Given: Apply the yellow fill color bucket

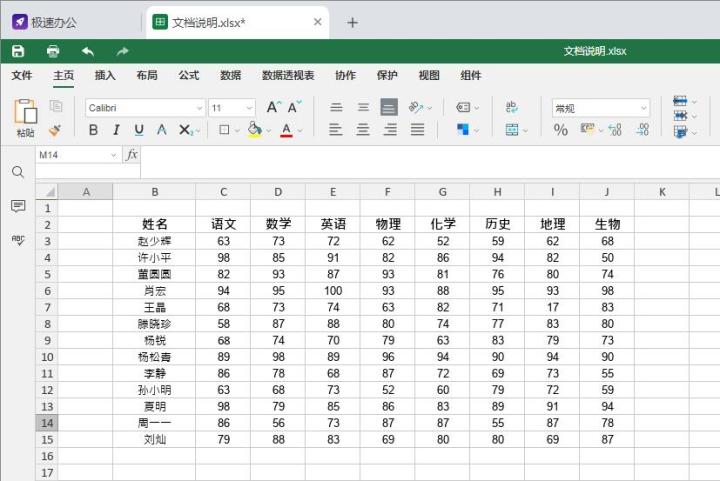Looking at the screenshot, I should click(255, 130).
